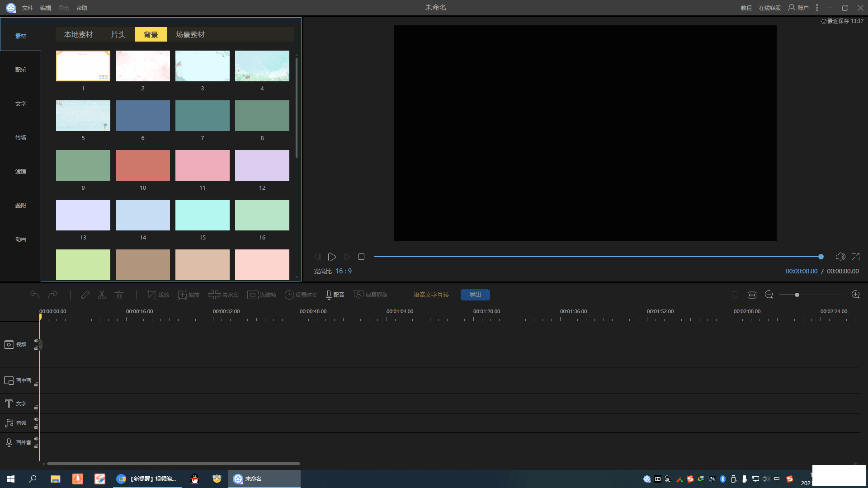Select the 冻结帧 freeze frame tool

[262, 295]
